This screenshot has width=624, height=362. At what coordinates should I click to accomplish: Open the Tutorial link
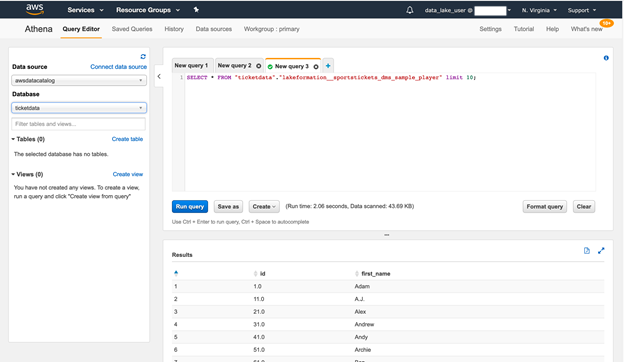click(524, 29)
